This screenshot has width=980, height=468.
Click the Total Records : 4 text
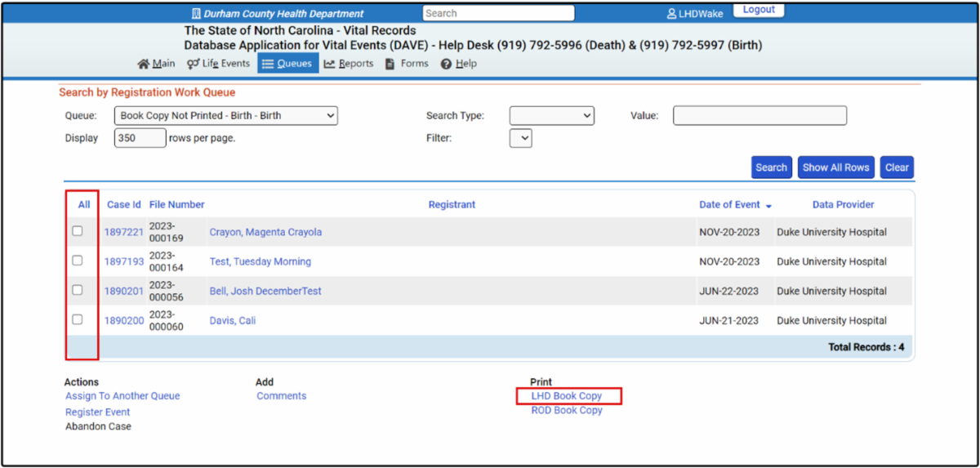click(866, 347)
